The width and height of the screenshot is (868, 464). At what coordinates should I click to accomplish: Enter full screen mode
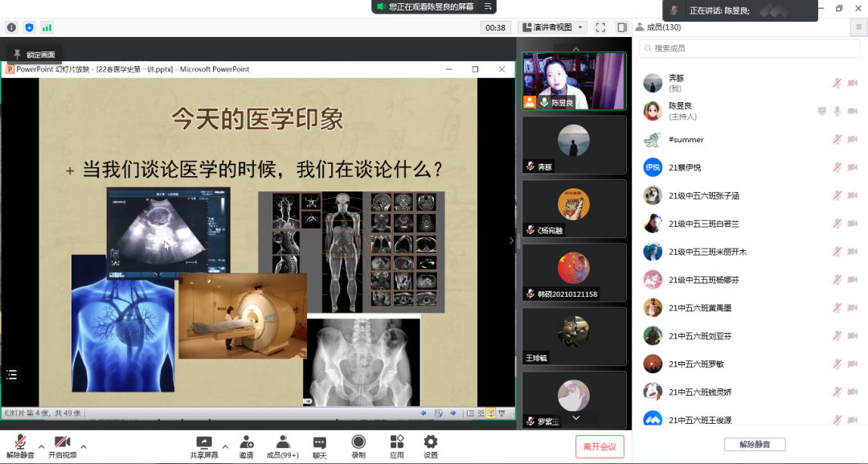point(600,27)
